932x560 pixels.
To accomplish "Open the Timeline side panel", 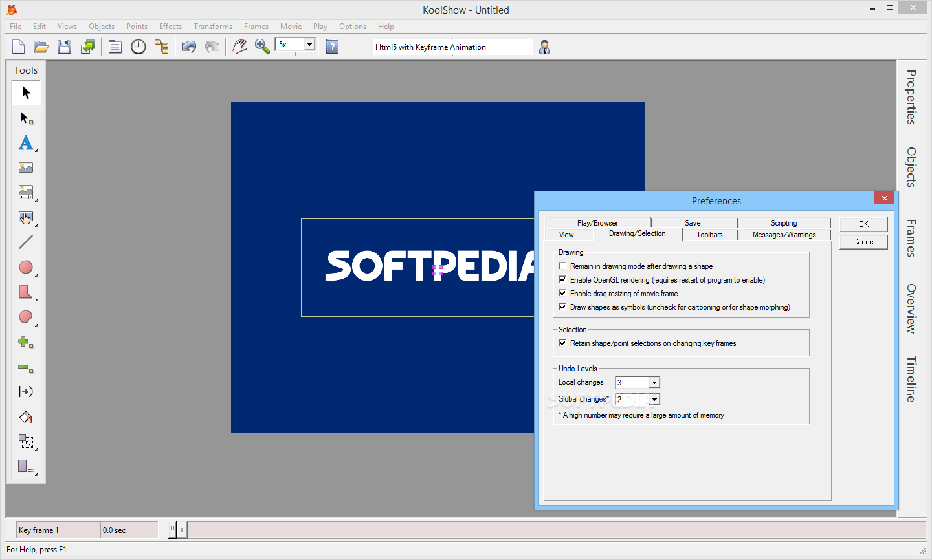I will 911,379.
